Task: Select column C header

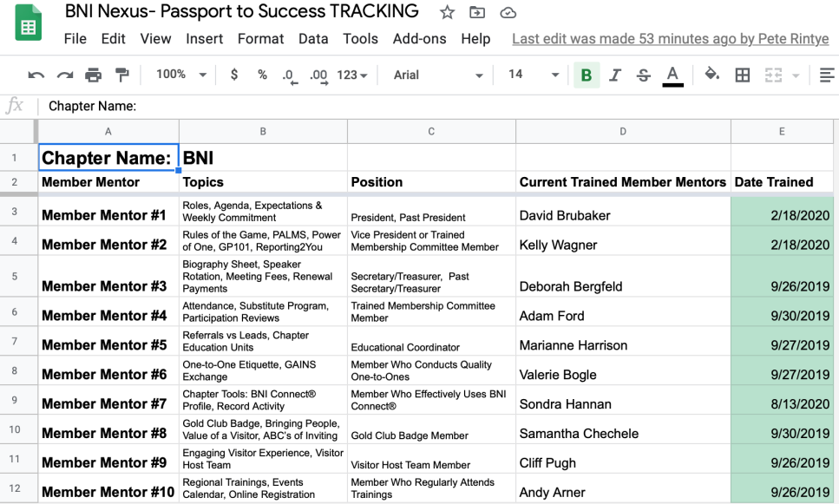Action: click(431, 131)
